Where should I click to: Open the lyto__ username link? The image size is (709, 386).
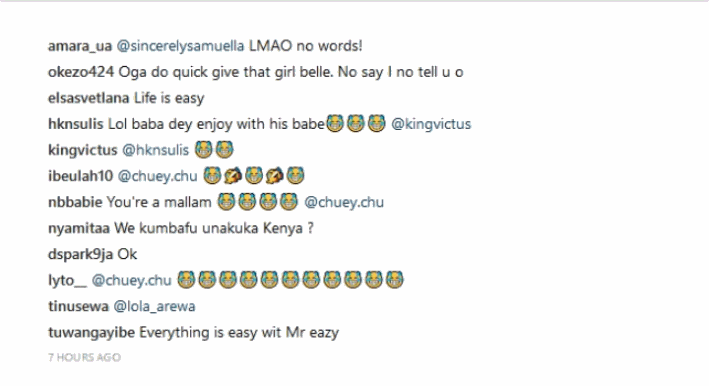point(67,280)
